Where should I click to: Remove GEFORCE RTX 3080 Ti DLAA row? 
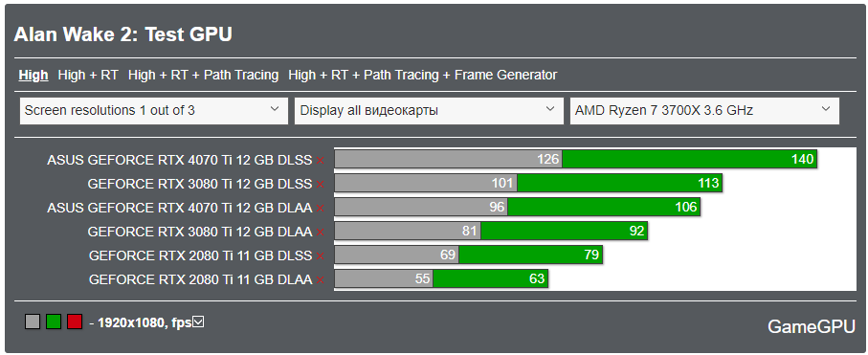click(x=320, y=233)
